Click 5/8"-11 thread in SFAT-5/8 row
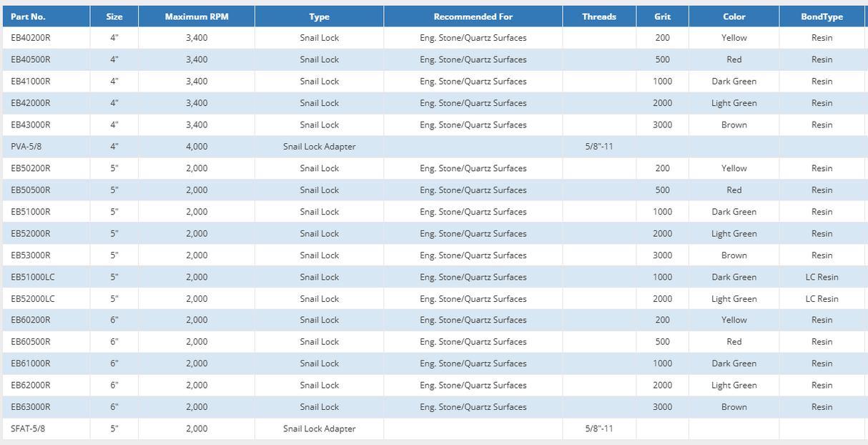 pyautogui.click(x=598, y=429)
